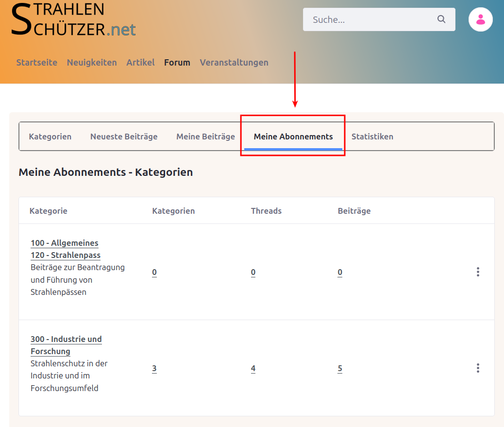Open the Statistiken tab

click(x=372, y=137)
